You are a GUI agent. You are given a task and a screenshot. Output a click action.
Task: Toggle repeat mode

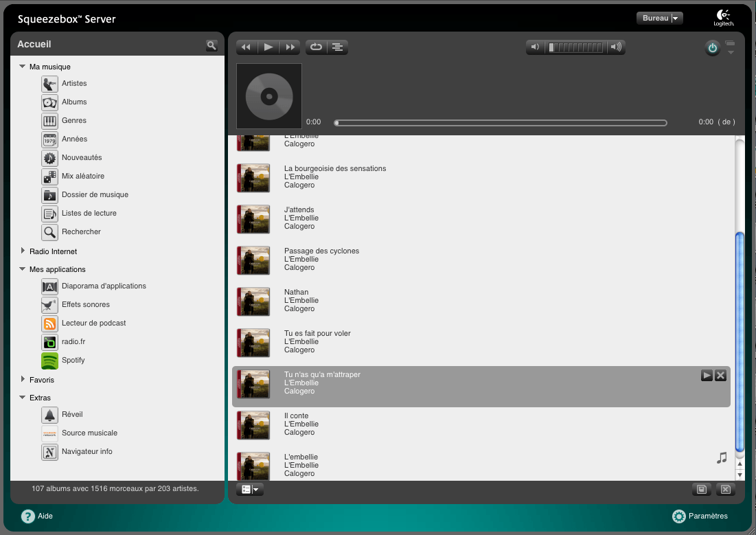pyautogui.click(x=317, y=47)
